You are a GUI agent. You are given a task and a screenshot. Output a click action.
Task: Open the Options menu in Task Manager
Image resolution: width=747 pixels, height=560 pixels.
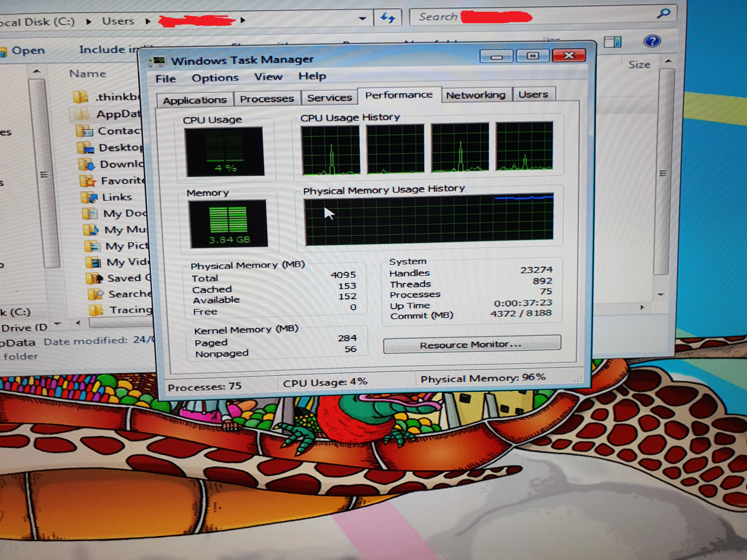[x=215, y=78]
